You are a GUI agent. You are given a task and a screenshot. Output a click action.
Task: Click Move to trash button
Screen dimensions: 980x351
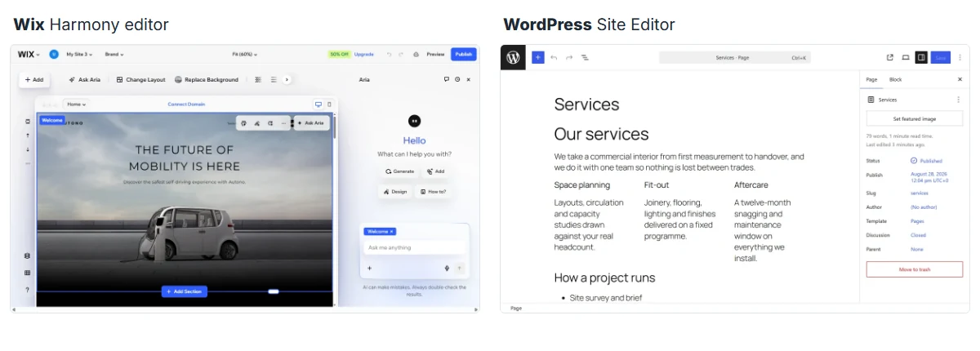click(915, 269)
